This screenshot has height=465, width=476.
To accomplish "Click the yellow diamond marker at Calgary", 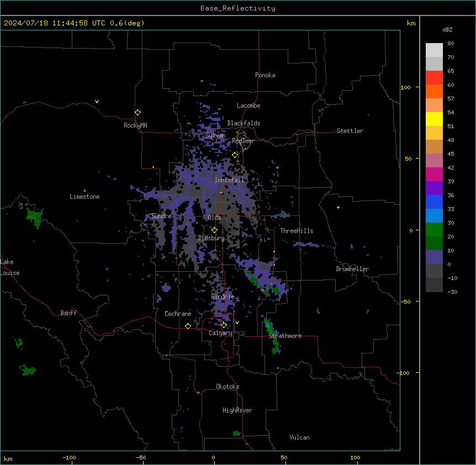I will (x=224, y=325).
